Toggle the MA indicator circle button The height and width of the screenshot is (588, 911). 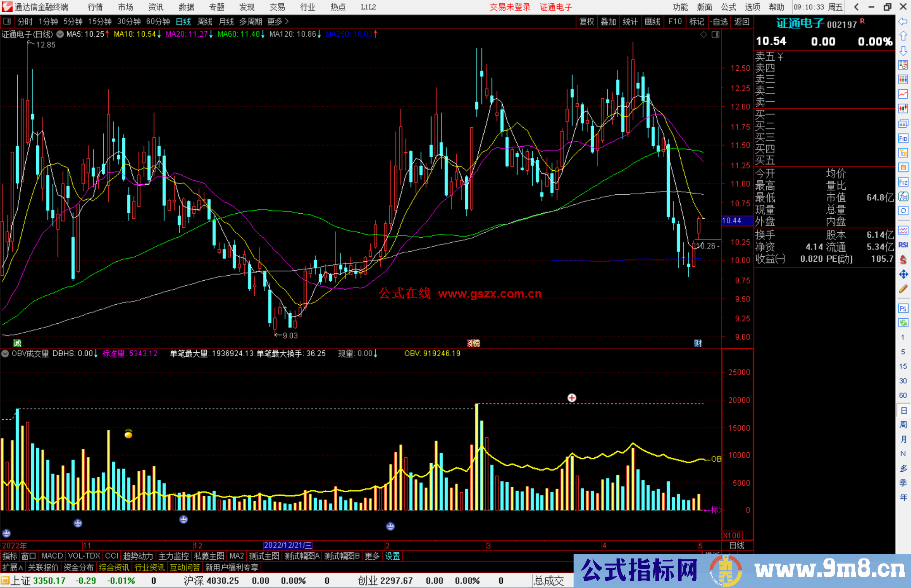click(x=60, y=34)
